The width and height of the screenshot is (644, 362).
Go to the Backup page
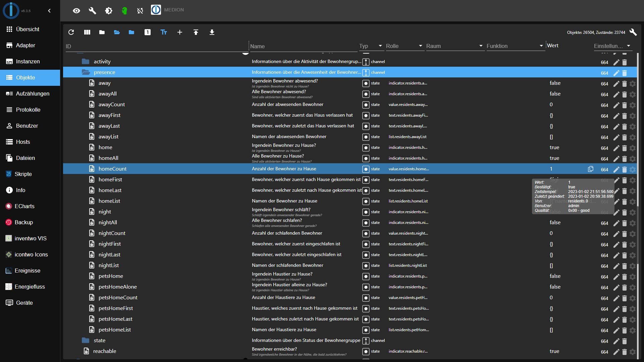[x=30, y=222]
